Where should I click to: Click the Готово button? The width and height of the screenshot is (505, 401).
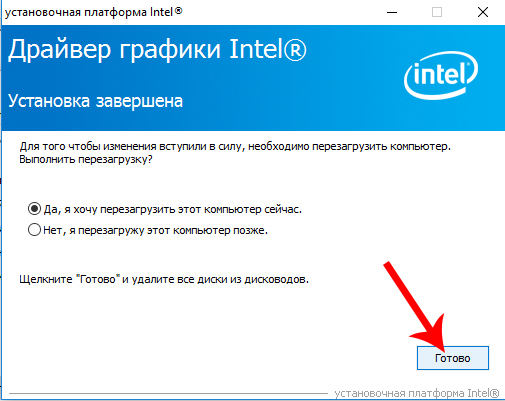(x=453, y=358)
